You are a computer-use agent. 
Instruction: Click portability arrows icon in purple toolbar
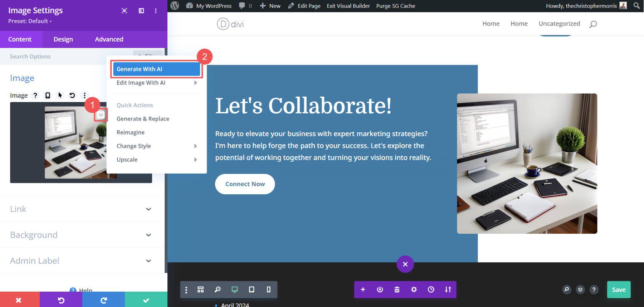tap(448, 289)
